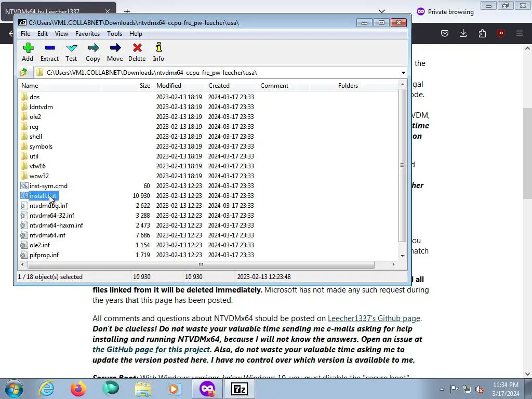This screenshot has width=532, height=399.
Task: Open Windows Media Player taskbar icon
Action: [x=175, y=389]
